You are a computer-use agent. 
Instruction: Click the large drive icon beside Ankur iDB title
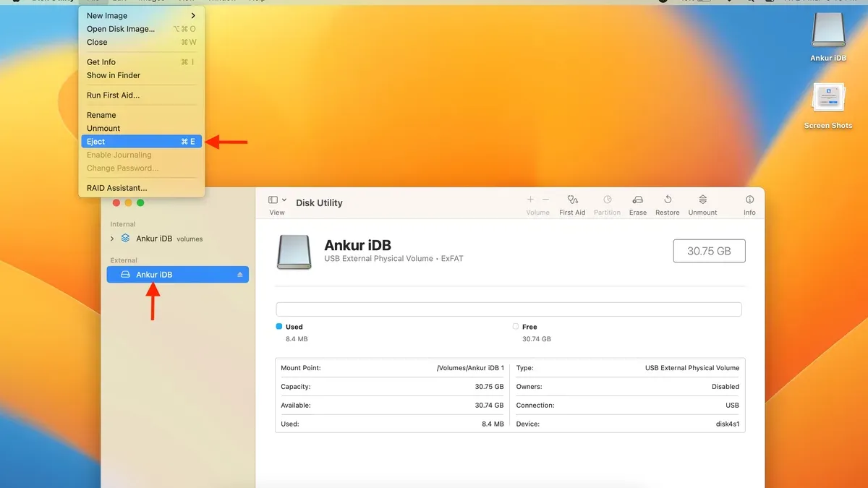(x=294, y=252)
